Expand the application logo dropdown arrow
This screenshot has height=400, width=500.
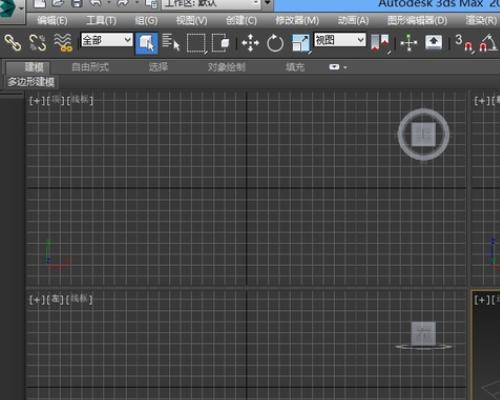click(21, 9)
